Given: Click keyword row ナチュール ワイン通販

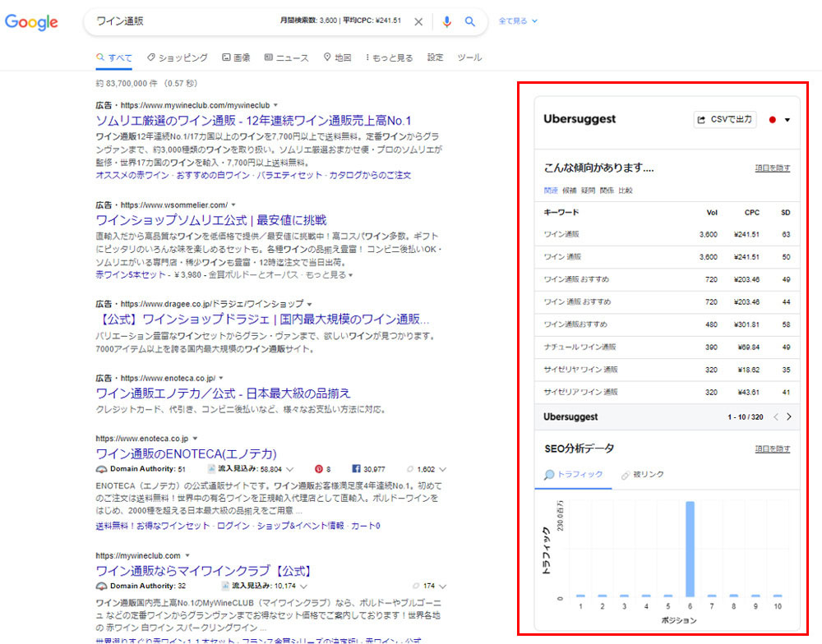Looking at the screenshot, I should [667, 347].
